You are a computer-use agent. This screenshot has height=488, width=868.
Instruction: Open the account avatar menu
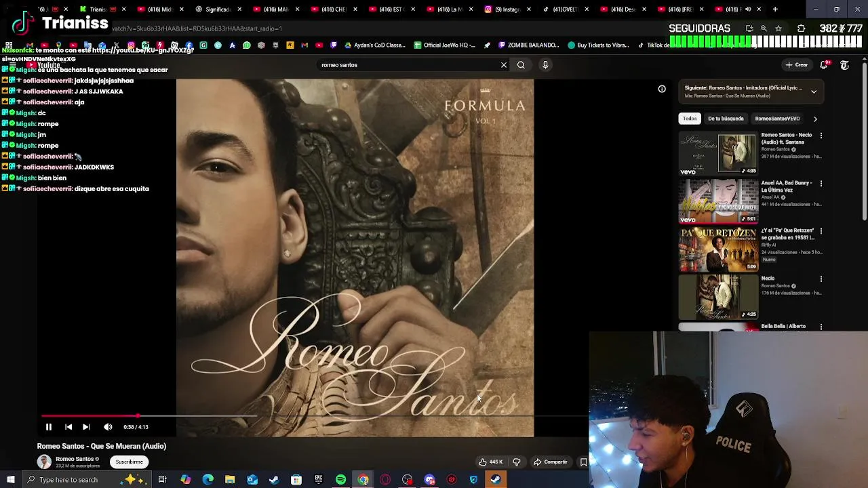844,65
